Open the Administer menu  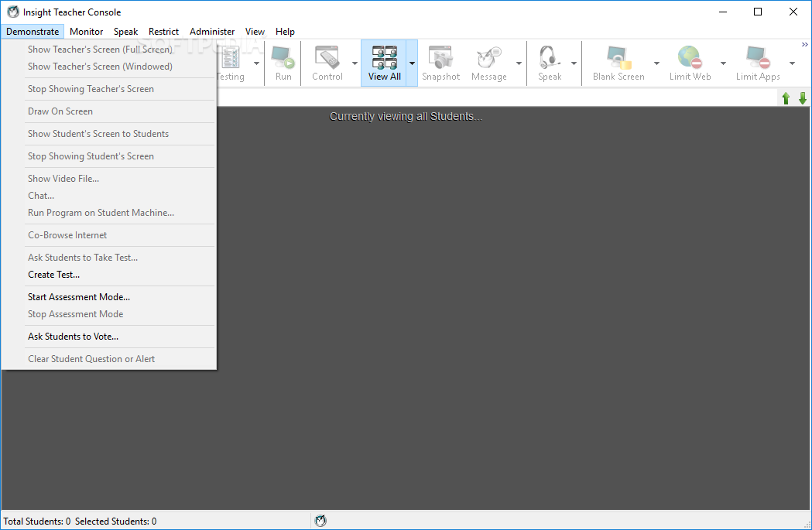[212, 32]
